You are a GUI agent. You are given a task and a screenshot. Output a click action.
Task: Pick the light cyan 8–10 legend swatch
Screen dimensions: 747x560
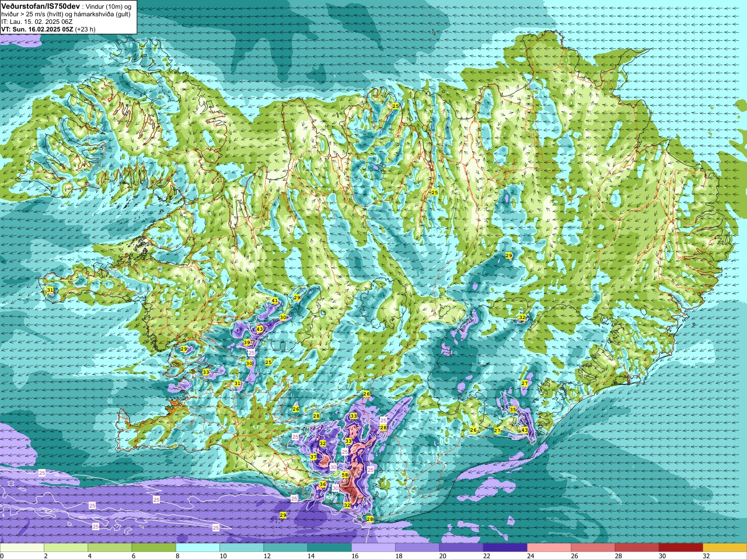click(x=198, y=548)
